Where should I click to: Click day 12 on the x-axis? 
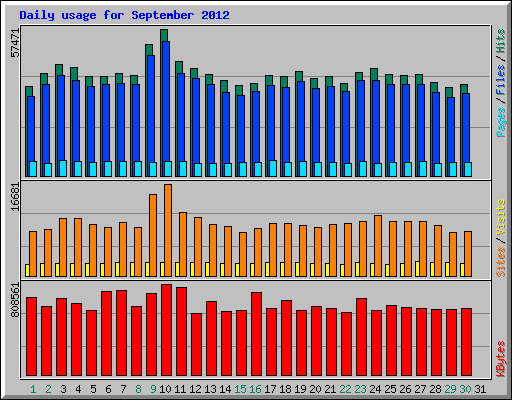[195, 389]
